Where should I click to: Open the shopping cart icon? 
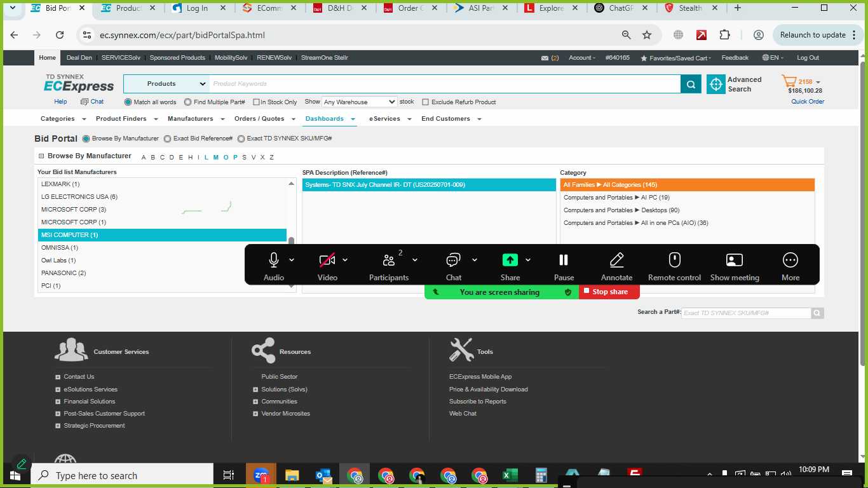(789, 81)
